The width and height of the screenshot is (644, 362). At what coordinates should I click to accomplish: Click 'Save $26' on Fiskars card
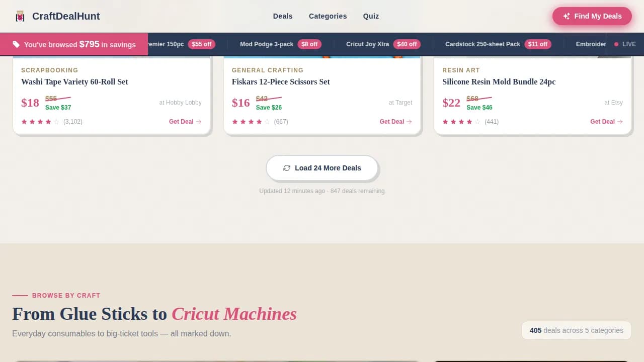click(x=269, y=108)
